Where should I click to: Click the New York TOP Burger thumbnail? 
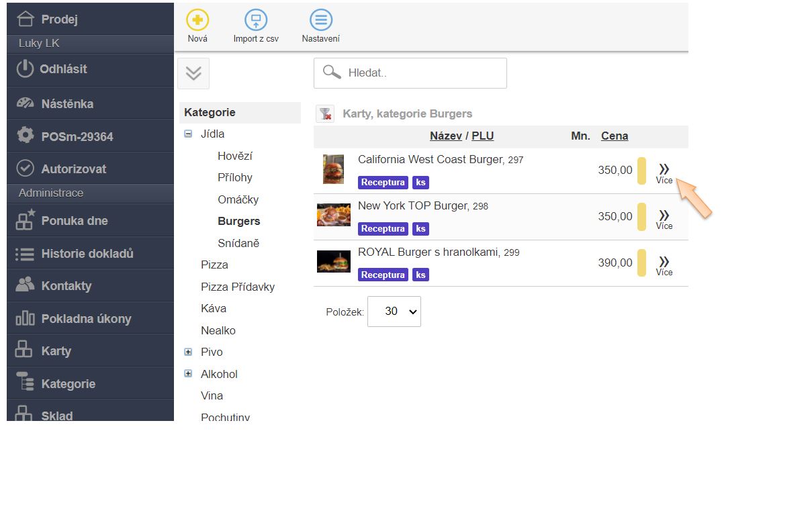[333, 216]
